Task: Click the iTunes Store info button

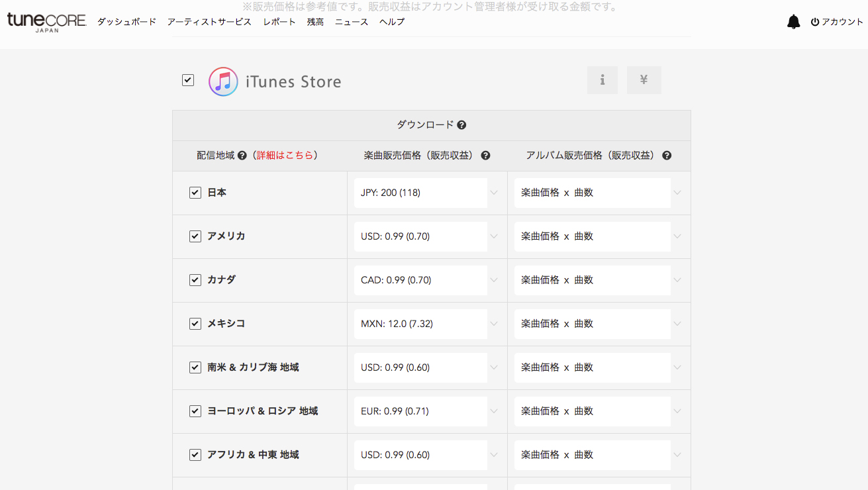Action: coord(602,80)
